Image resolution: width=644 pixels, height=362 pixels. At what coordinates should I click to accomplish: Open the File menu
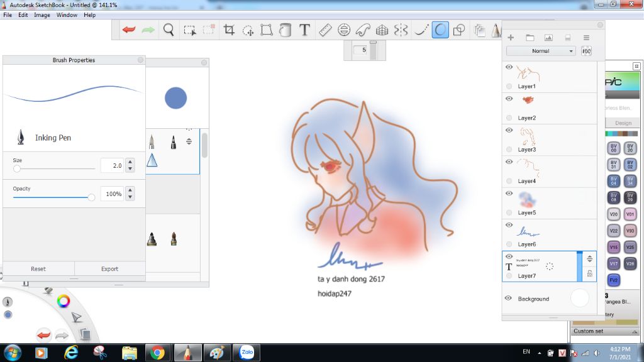point(8,15)
